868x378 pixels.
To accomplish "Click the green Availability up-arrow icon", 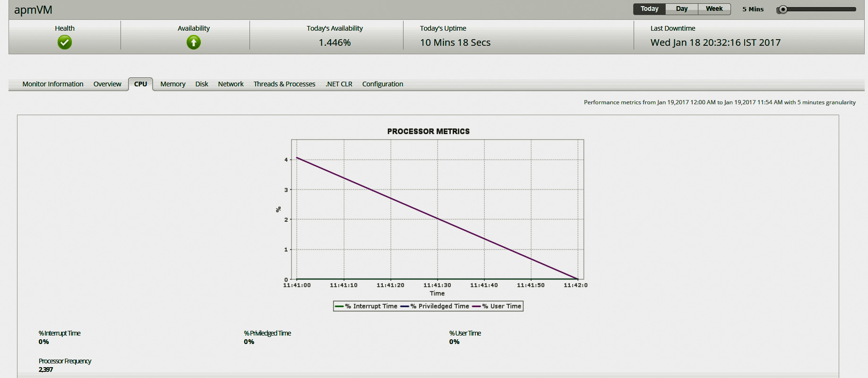I will click(x=194, y=42).
